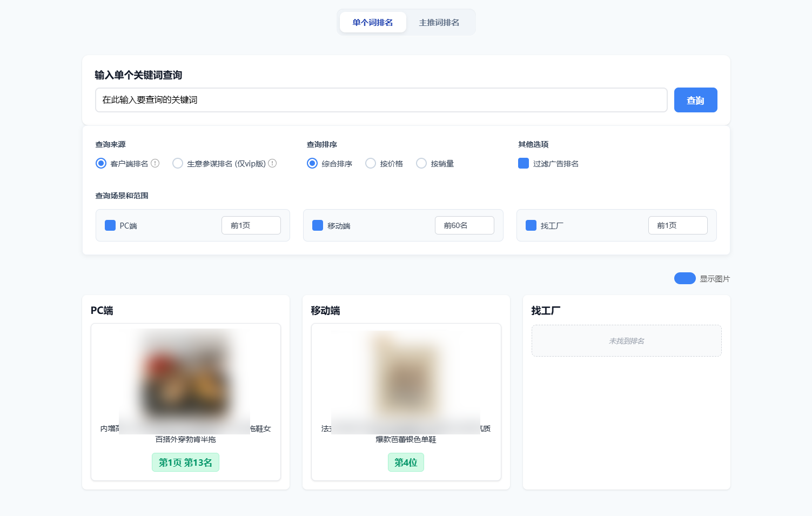Select the 客户端排名 radio option
Viewport: 812px width, 516px height.
coord(101,163)
